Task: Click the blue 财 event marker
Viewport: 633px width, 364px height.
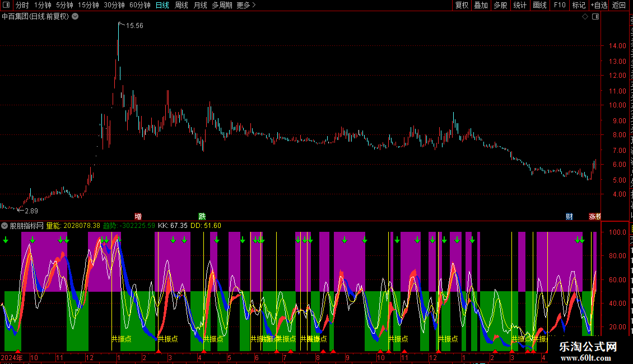Action: pyautogui.click(x=569, y=217)
